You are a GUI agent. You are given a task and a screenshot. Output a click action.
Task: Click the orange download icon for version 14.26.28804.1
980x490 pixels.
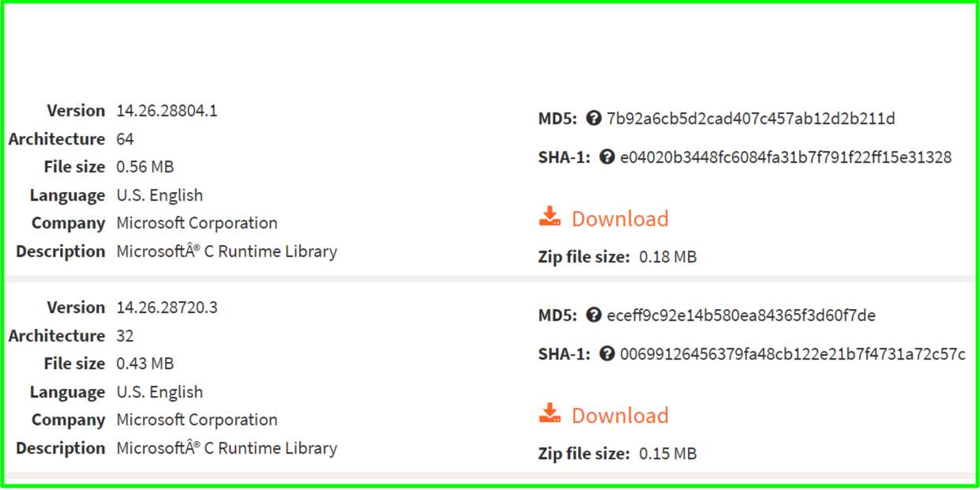(x=550, y=217)
